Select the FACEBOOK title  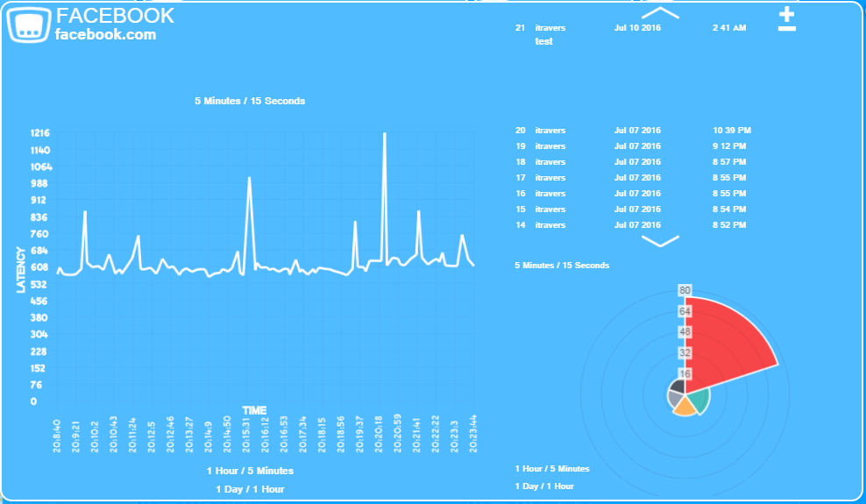pyautogui.click(x=116, y=16)
